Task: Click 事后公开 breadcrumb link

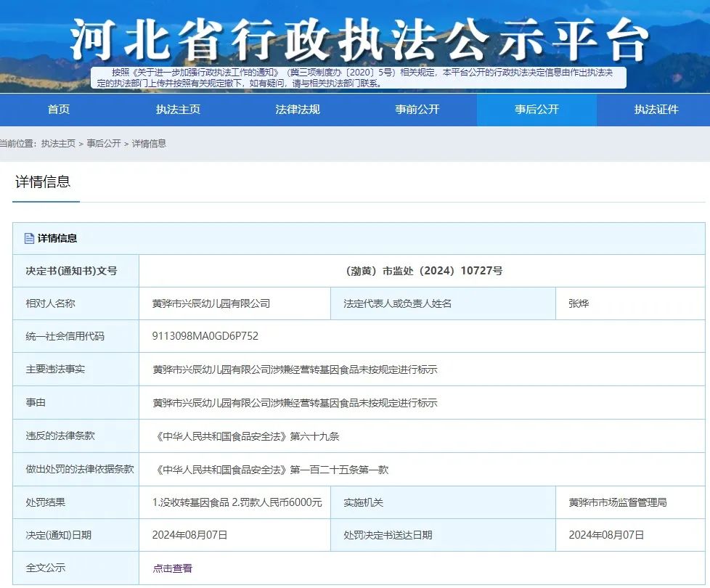Action: (104, 144)
